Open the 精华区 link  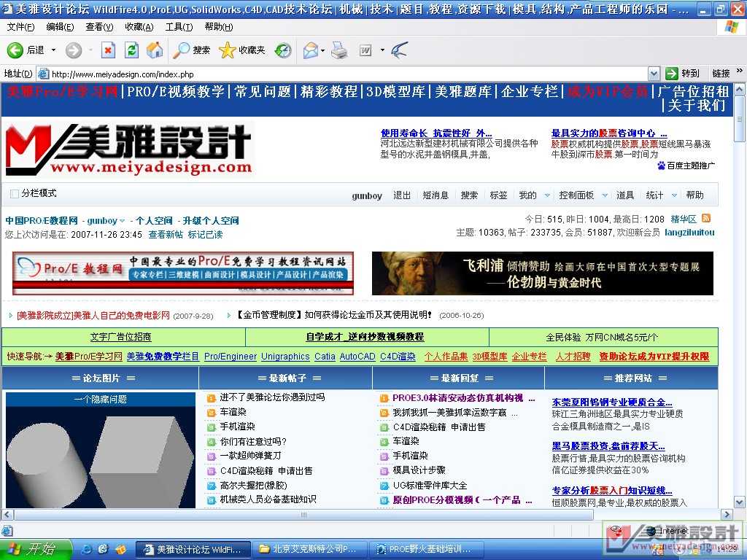tap(683, 219)
